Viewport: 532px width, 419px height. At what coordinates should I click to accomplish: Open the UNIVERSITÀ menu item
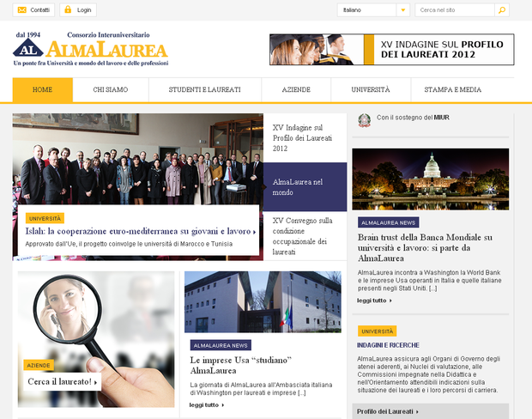point(371,89)
